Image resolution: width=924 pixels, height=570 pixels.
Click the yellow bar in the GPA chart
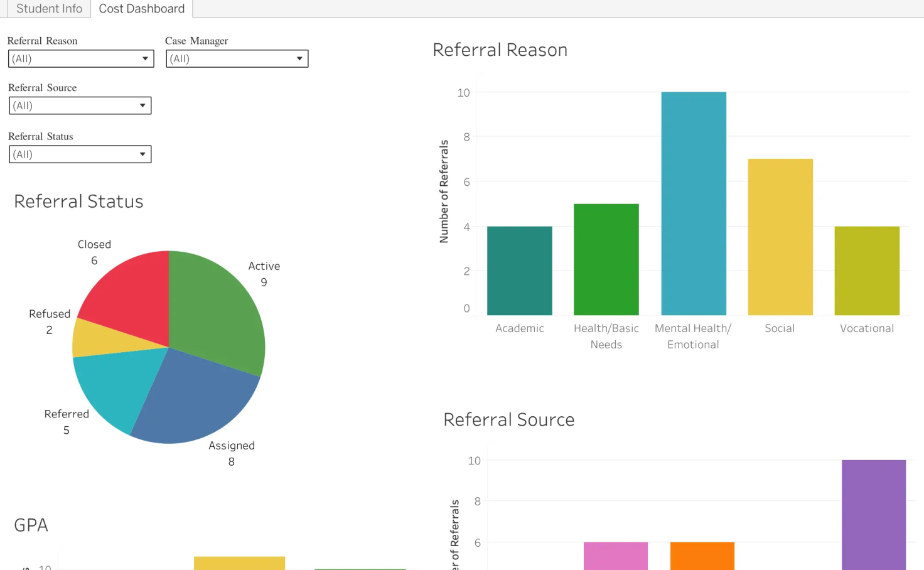click(239, 563)
